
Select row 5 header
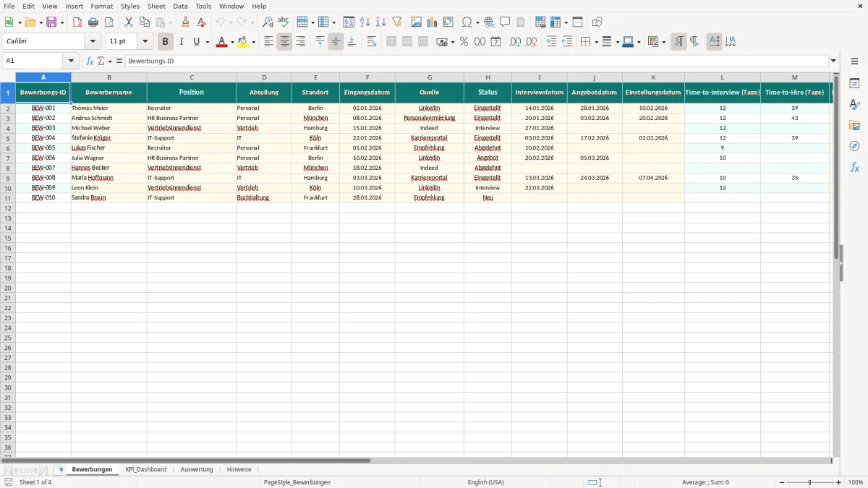[x=7, y=138]
